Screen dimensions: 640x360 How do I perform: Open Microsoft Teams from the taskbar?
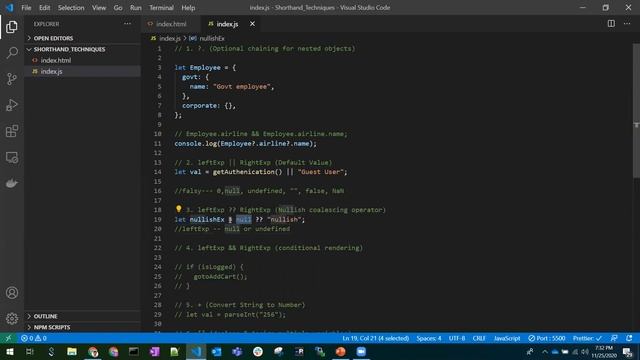(x=237, y=351)
